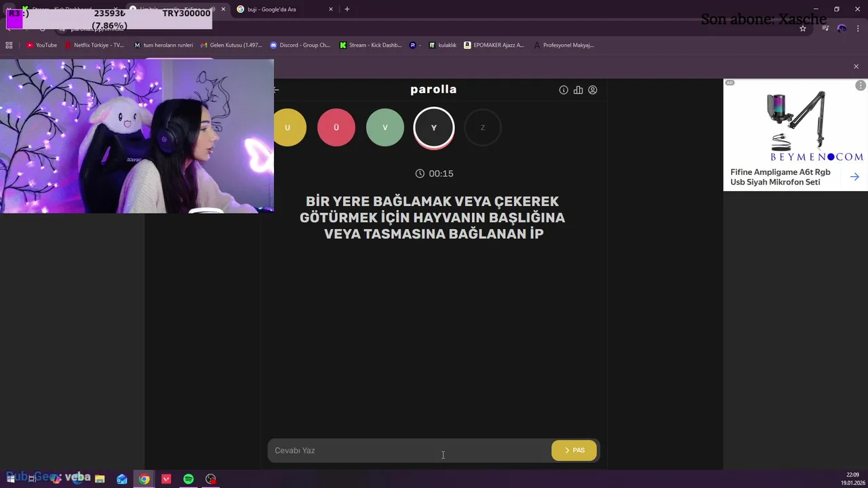Screen dimensions: 868x488
Task: Open Spotify from the taskbar
Action: [x=189, y=479]
